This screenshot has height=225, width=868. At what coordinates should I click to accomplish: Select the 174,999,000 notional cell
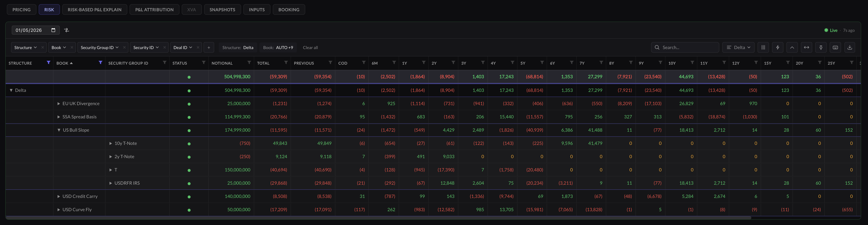231,130
